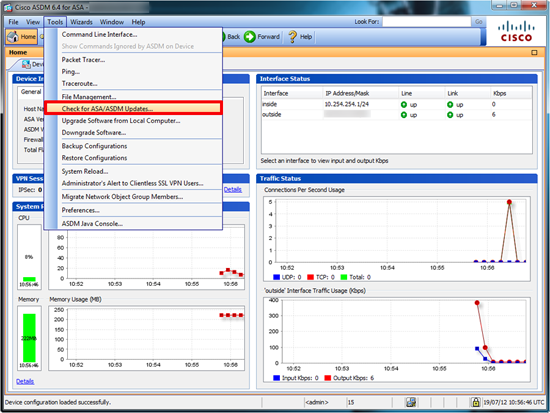Click the Help question mark icon

pyautogui.click(x=292, y=36)
